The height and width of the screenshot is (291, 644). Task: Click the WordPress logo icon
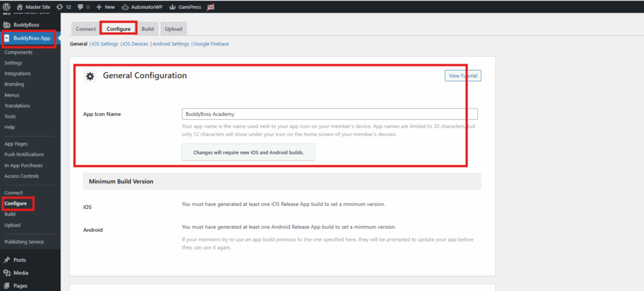click(x=8, y=6)
